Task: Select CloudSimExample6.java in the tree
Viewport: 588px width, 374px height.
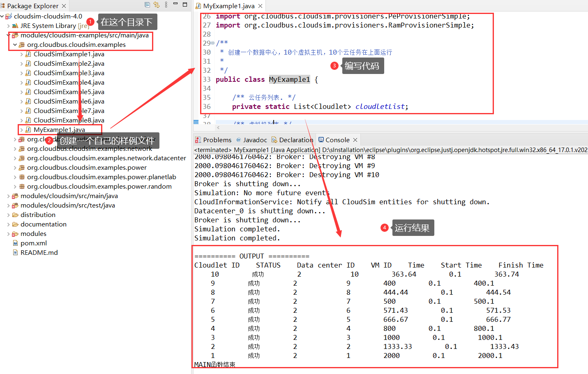Action: pos(69,102)
